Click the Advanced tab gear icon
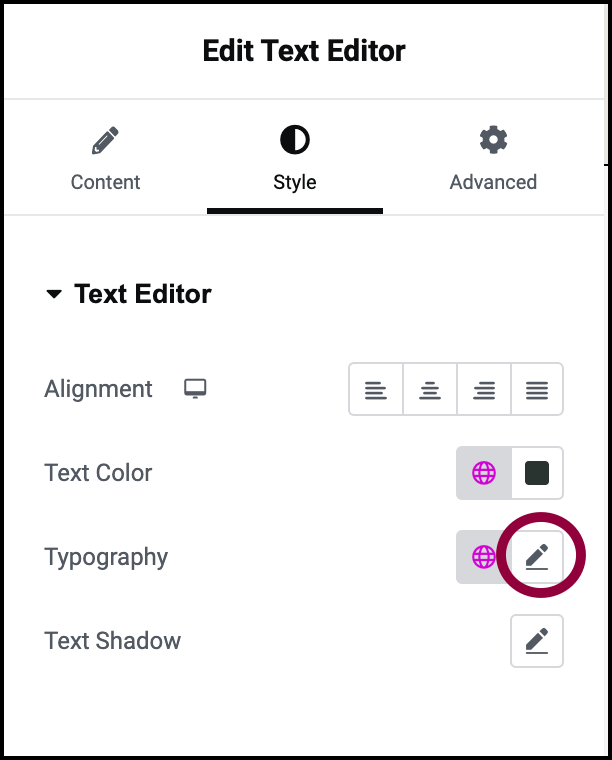 point(493,141)
